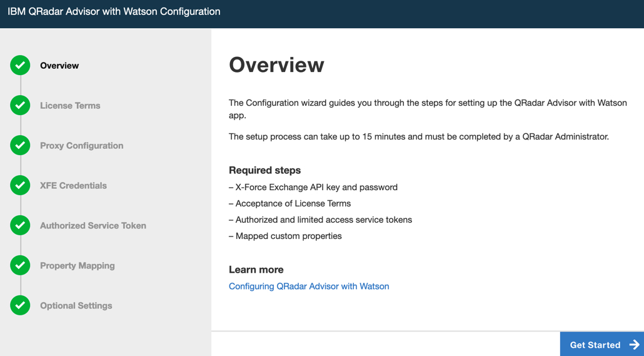This screenshot has height=356, width=644.
Task: Select the XFE Credentials step
Action: [x=74, y=185]
